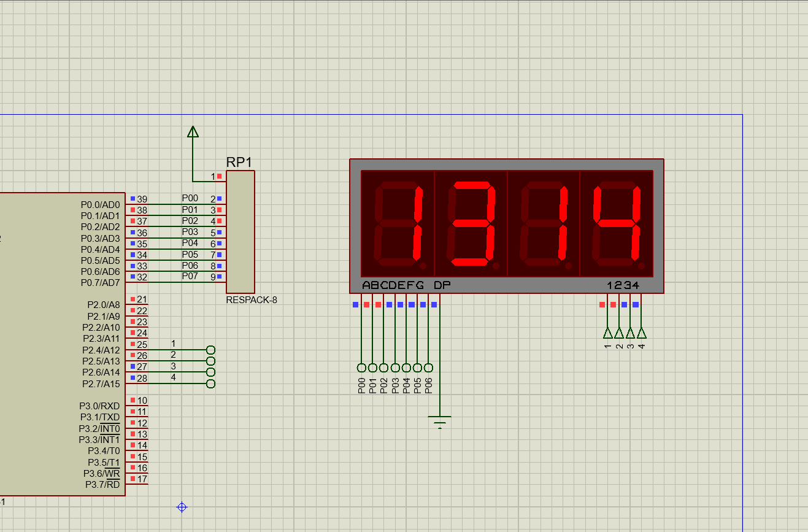This screenshot has width=808, height=532.
Task: Click the P3.4/T0 pin name
Action: point(104,450)
